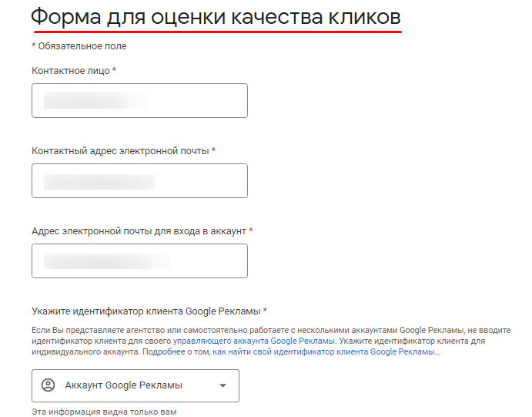Viewport: 532px width, 417px height.
Task: Click the Форма для оценки качества кликов heading
Action: 216,17
